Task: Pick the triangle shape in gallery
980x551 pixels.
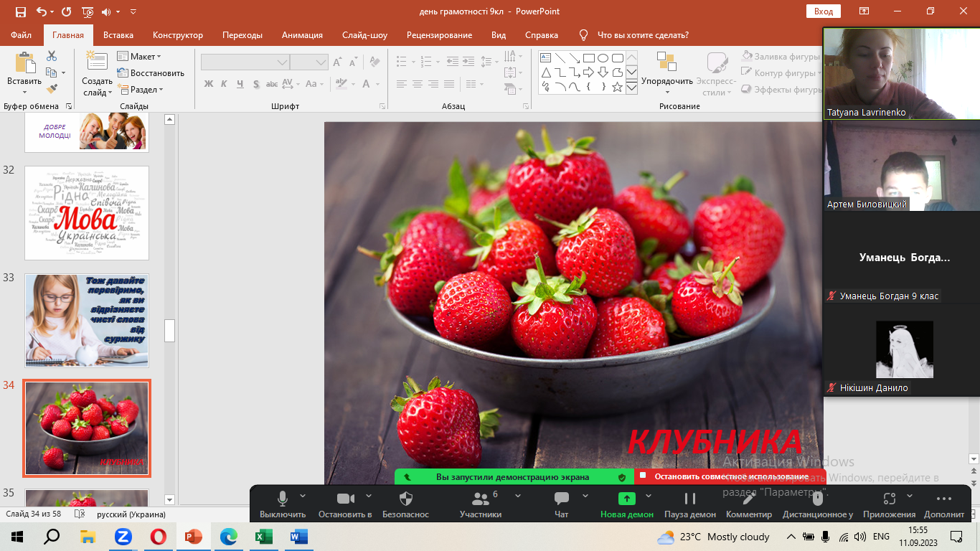Action: coord(545,72)
